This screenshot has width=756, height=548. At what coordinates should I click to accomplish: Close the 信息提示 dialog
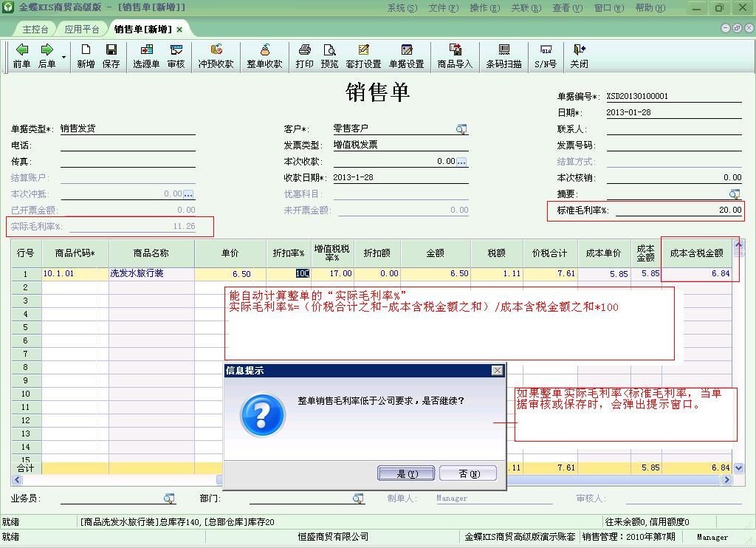click(497, 371)
